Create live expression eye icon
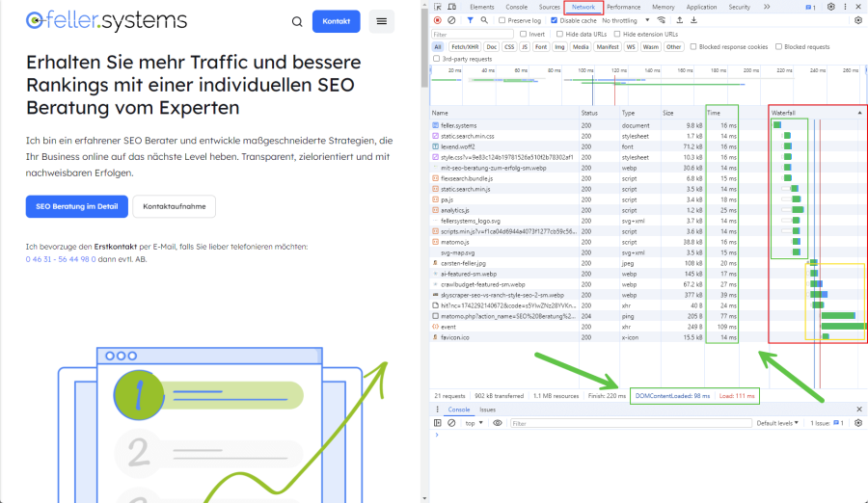 pyautogui.click(x=498, y=423)
